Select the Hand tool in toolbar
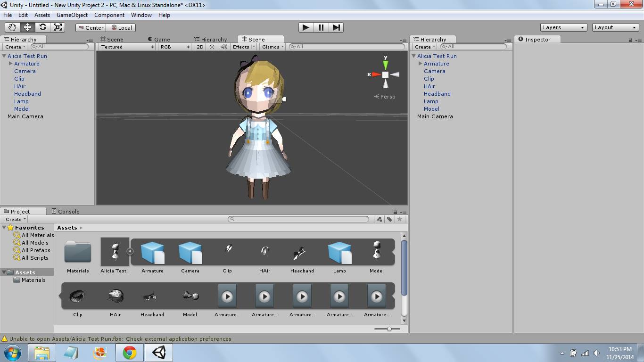Viewport: 644px width, 362px height. pos(12,27)
